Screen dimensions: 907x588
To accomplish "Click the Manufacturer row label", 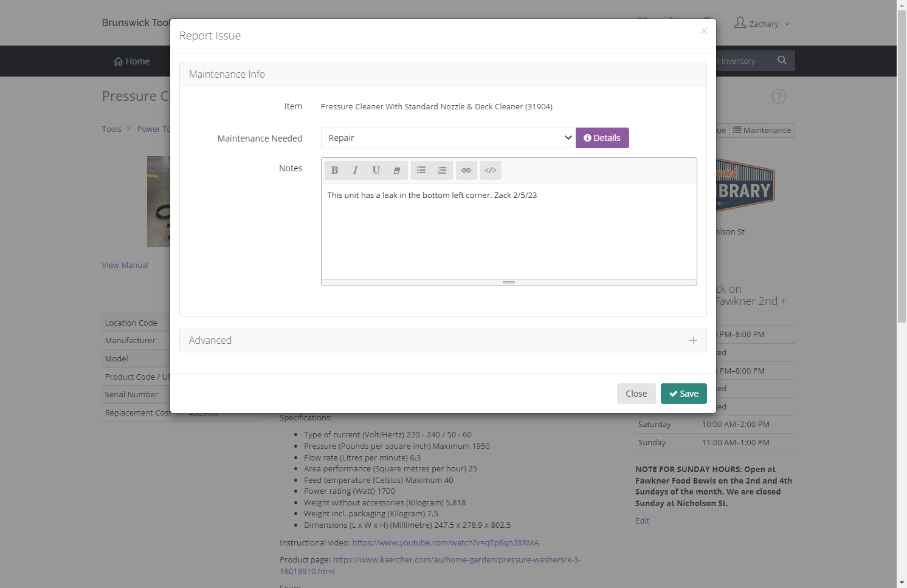I will click(x=130, y=341).
